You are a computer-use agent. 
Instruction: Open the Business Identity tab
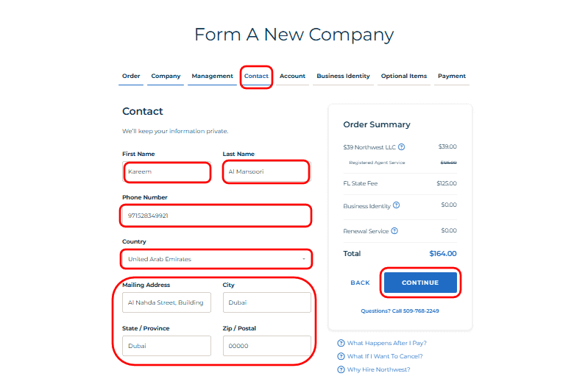click(x=343, y=77)
